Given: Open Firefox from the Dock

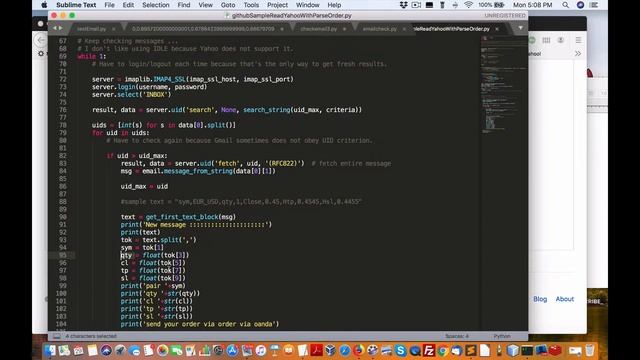Looking at the screenshot, I should click(358, 350).
